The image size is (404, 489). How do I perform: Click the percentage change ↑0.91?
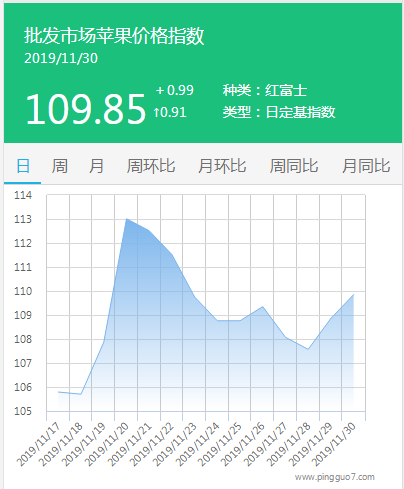point(170,112)
